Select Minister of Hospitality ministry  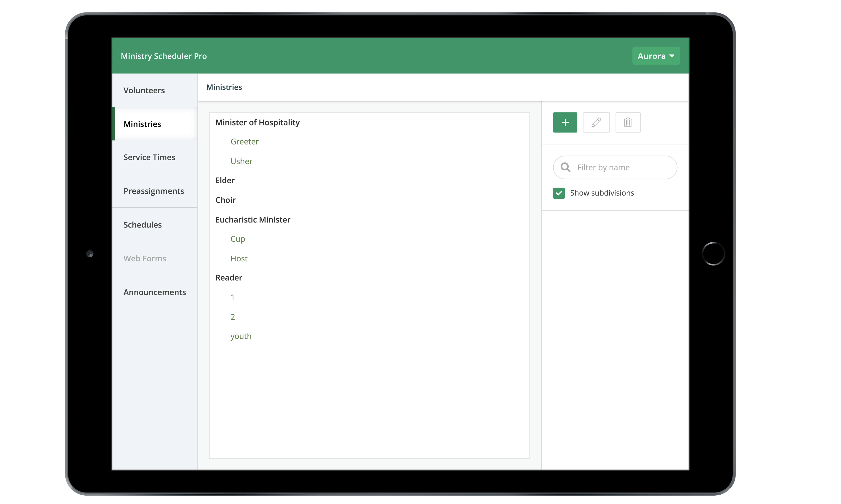pos(257,122)
